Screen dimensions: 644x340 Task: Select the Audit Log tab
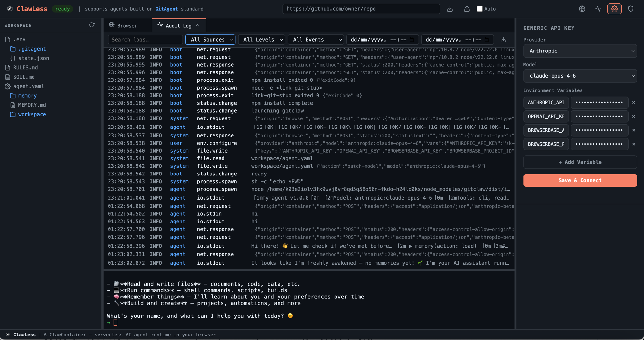176,25
